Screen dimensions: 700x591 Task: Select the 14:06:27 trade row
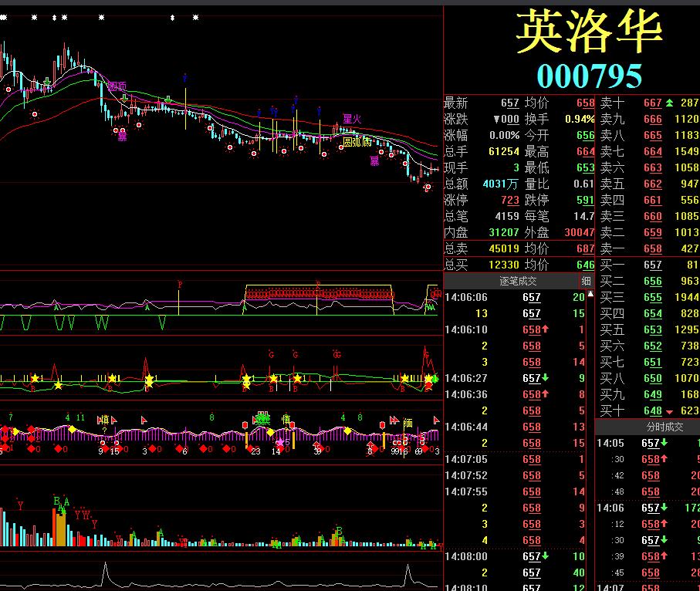(516, 379)
